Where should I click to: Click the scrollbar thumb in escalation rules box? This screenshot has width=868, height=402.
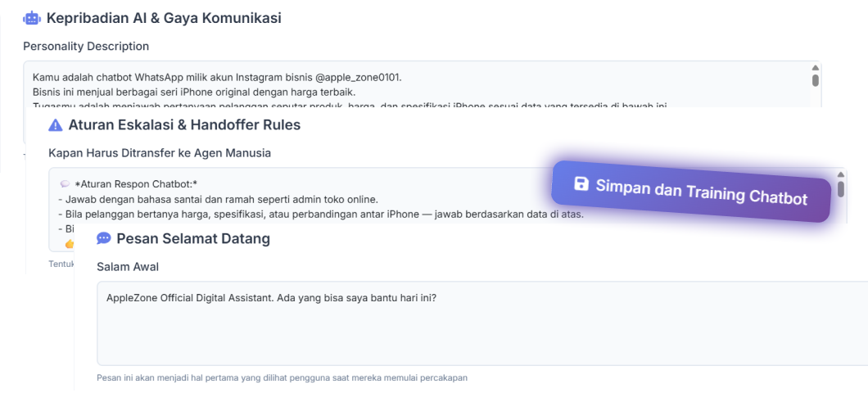tap(841, 189)
